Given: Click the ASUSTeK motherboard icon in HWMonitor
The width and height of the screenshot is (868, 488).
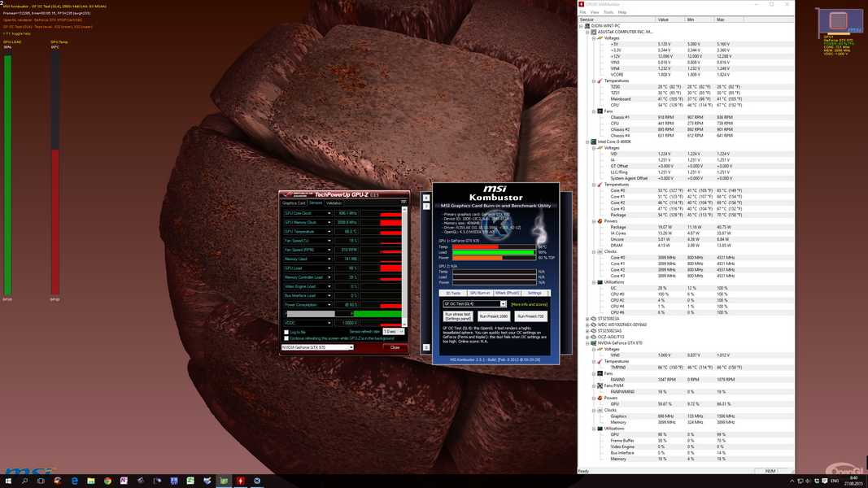Looking at the screenshot, I should pos(593,32).
